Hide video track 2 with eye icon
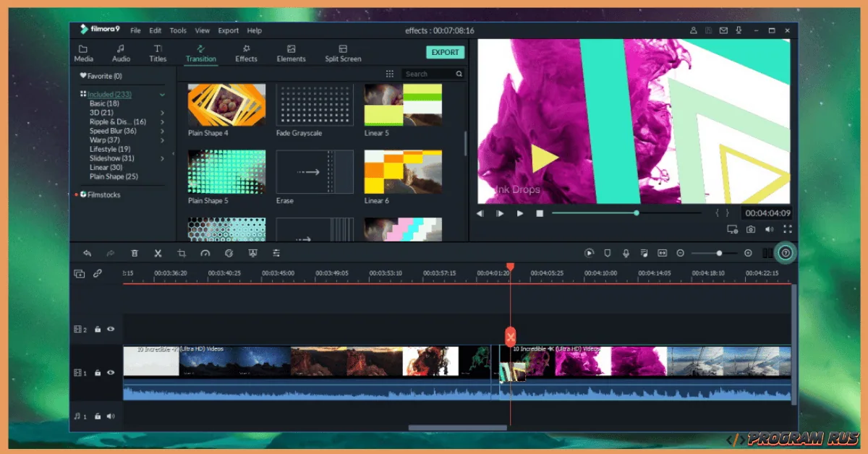 tap(111, 329)
